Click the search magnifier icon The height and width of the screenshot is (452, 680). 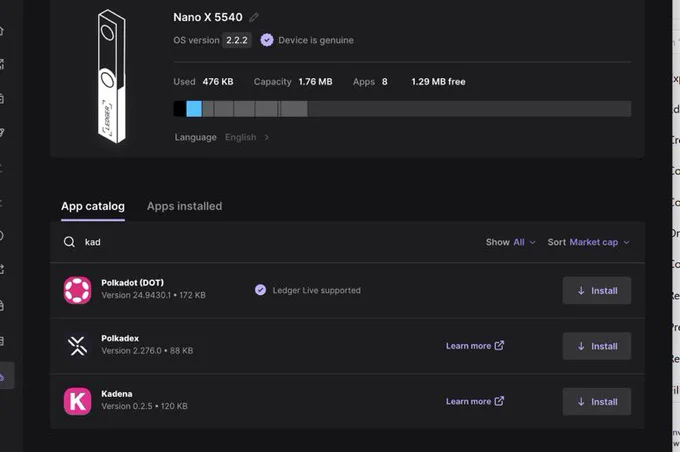point(69,242)
